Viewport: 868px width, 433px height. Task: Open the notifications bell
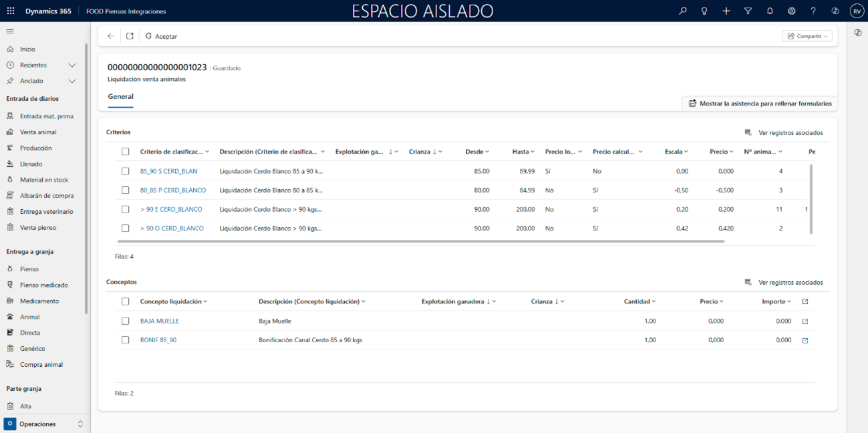[x=770, y=11]
